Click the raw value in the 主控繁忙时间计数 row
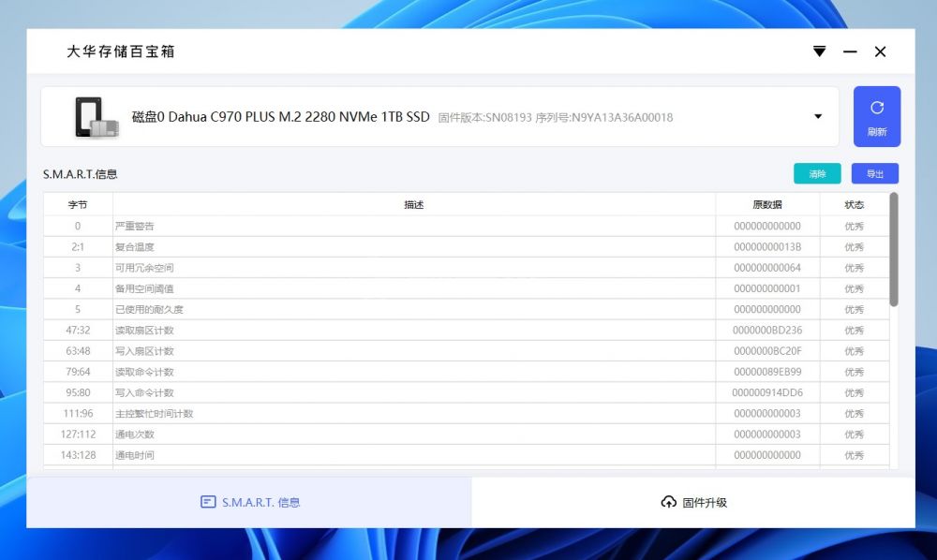The width and height of the screenshot is (937, 560). click(767, 414)
